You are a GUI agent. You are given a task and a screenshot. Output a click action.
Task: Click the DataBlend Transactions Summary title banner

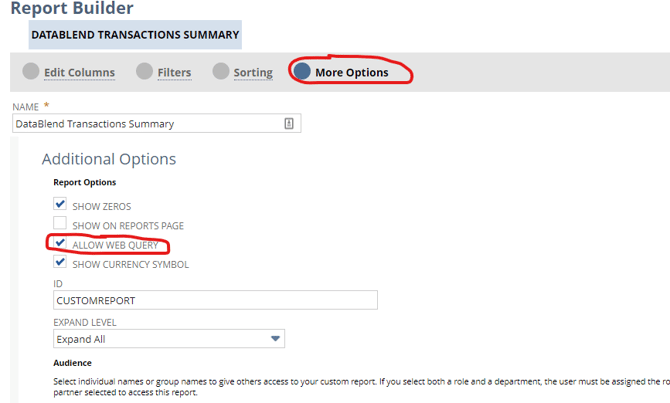tap(135, 35)
